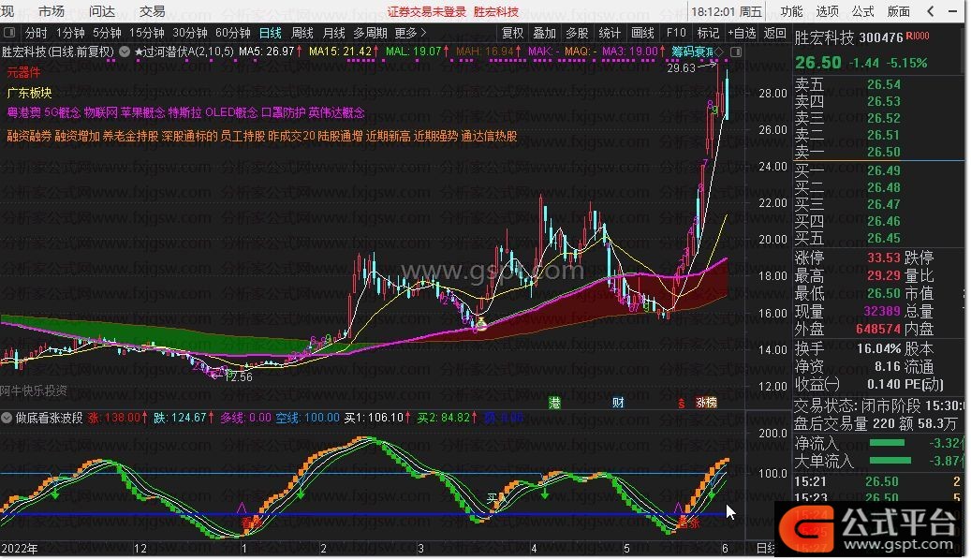Click the 元器件 industry tag
Viewport: 971px width, 560px height.
[x=23, y=72]
